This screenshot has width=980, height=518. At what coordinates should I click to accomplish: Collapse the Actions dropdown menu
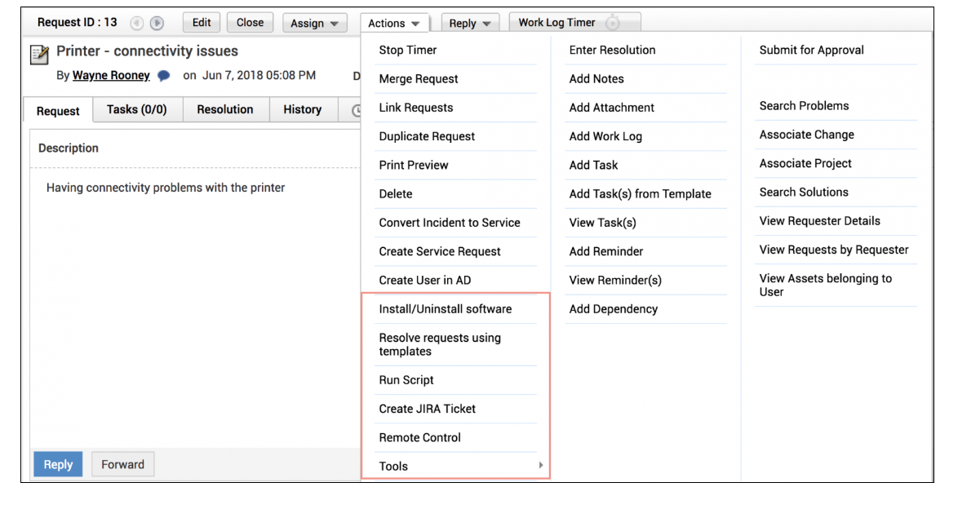pos(394,24)
